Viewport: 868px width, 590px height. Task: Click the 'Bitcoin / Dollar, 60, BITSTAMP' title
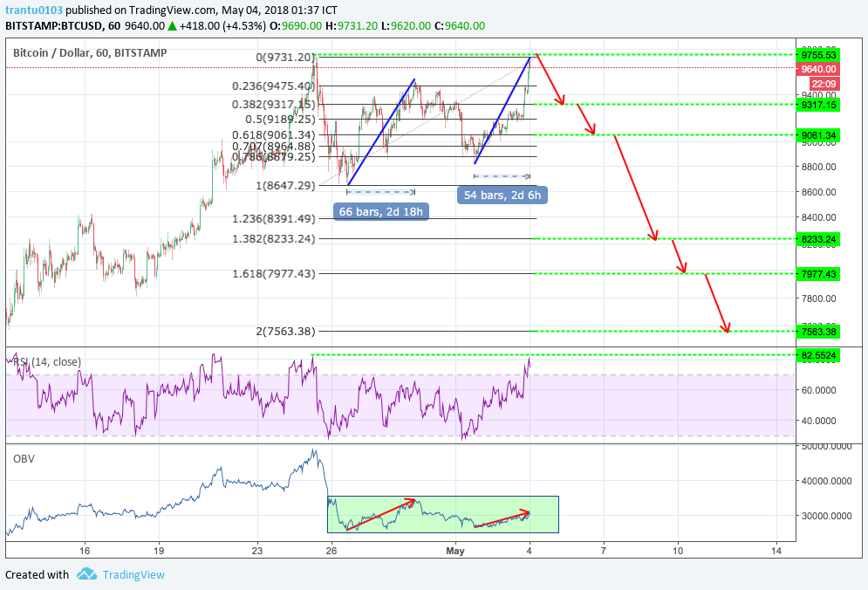90,52
